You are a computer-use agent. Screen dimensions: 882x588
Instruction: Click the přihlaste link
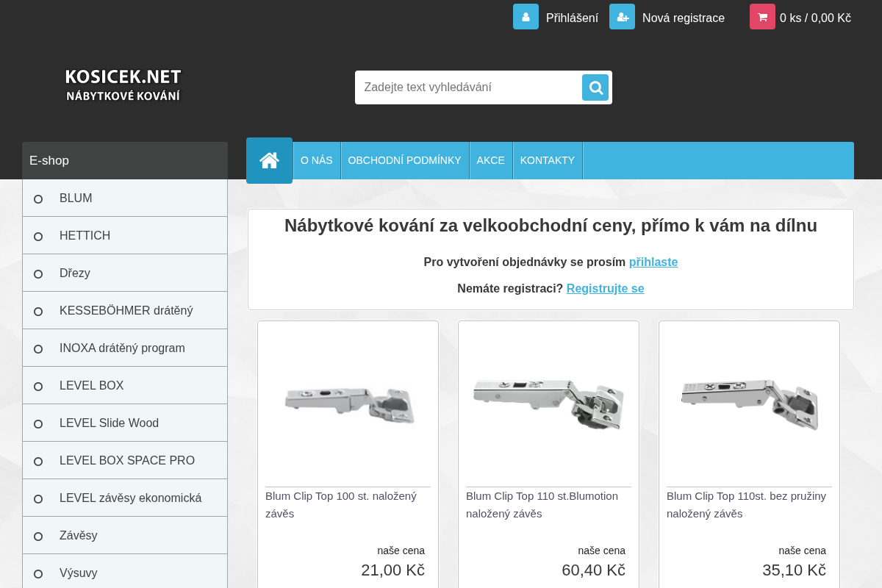(x=653, y=262)
